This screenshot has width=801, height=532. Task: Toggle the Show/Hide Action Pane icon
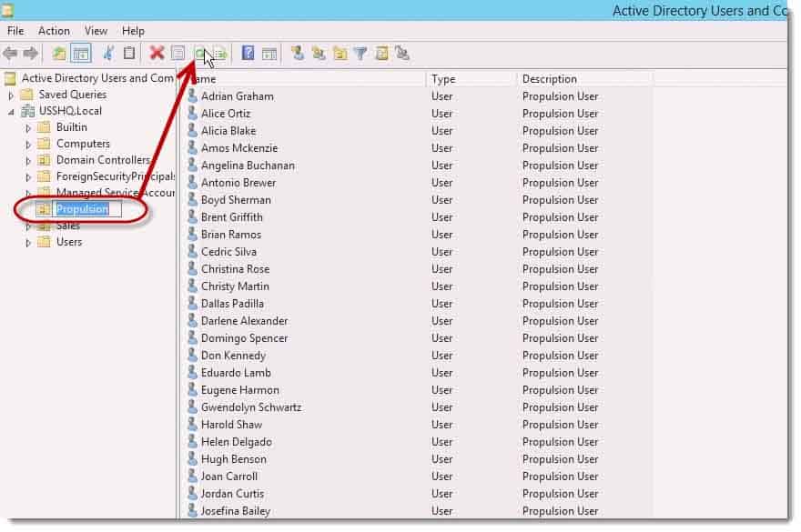[x=269, y=53]
